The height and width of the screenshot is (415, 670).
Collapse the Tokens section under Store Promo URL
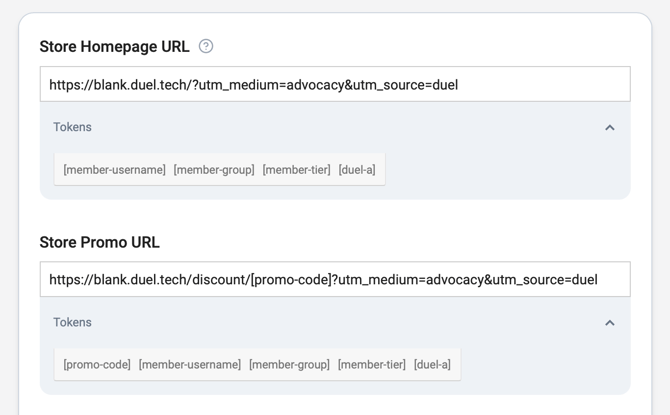609,323
